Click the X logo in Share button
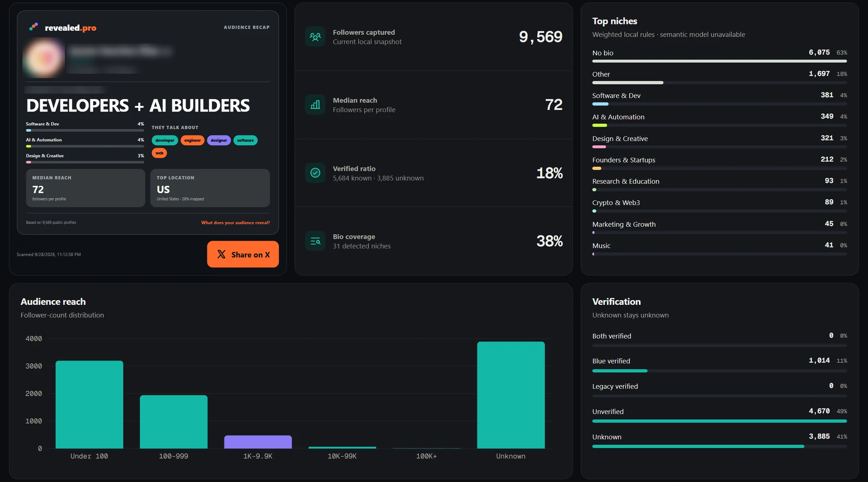Screen dimensions: 868x482 click(x=221, y=254)
